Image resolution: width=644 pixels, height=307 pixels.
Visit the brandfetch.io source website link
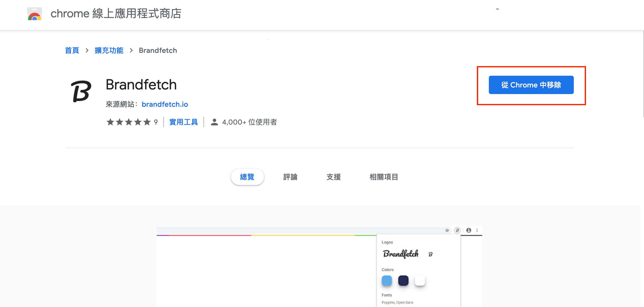click(165, 104)
